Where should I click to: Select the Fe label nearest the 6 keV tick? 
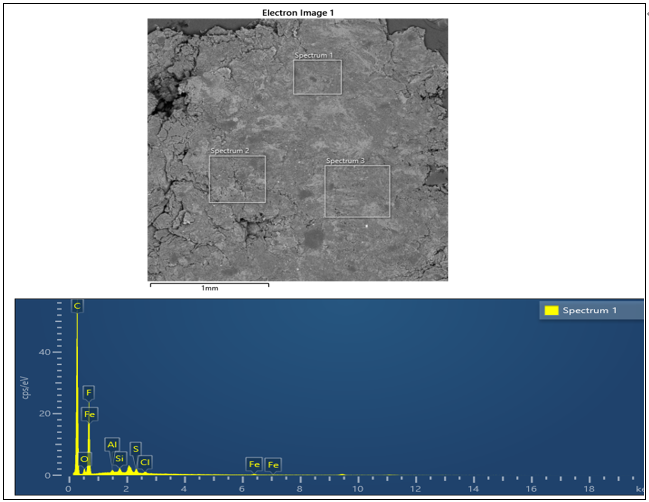tap(254, 464)
